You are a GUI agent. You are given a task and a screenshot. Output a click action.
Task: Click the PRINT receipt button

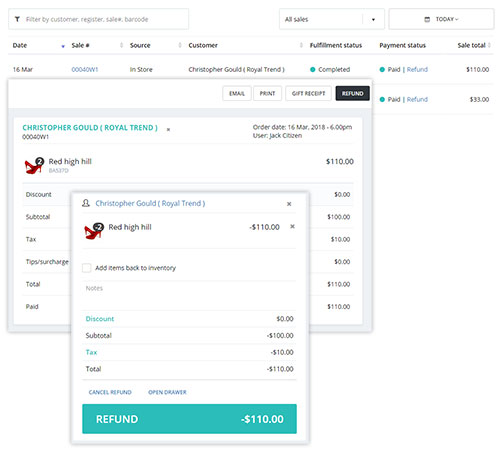pyautogui.click(x=267, y=93)
